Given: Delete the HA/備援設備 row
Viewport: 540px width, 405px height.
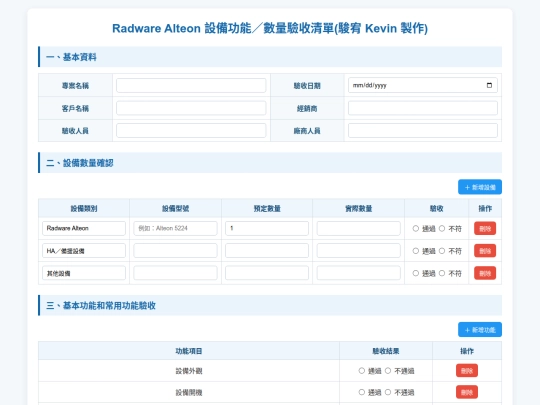Looking at the screenshot, I should 485,251.
